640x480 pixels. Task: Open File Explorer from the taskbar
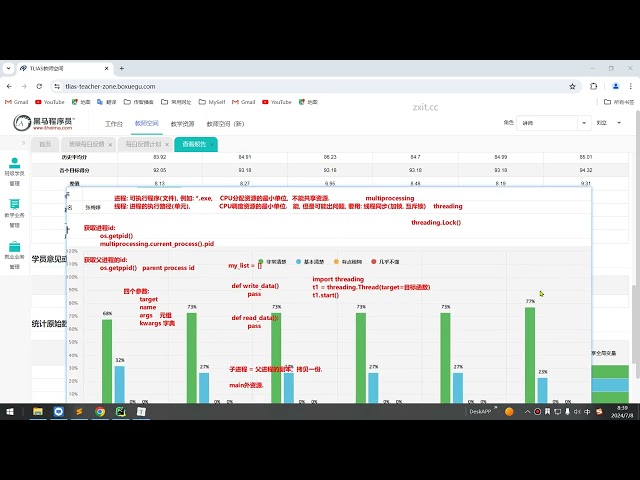pos(38,411)
